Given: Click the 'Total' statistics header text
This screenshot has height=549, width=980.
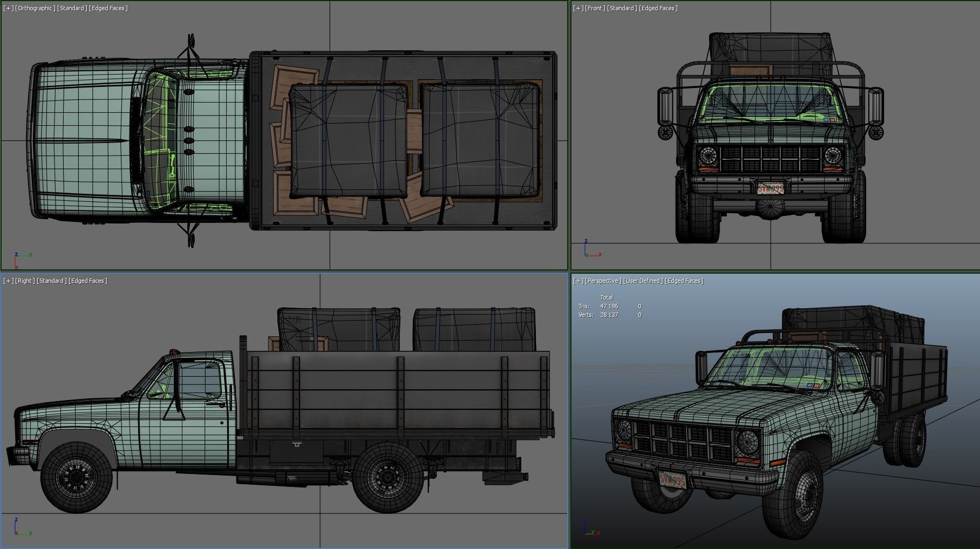Looking at the screenshot, I should click(x=607, y=297).
